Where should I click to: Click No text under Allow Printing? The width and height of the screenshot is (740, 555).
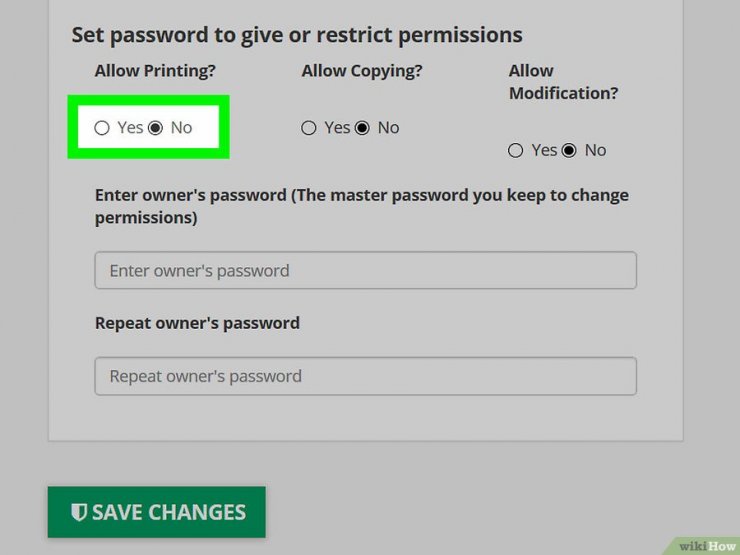pos(181,128)
